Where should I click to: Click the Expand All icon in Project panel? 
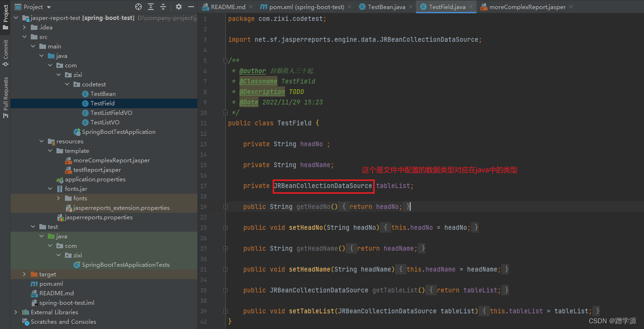151,7
